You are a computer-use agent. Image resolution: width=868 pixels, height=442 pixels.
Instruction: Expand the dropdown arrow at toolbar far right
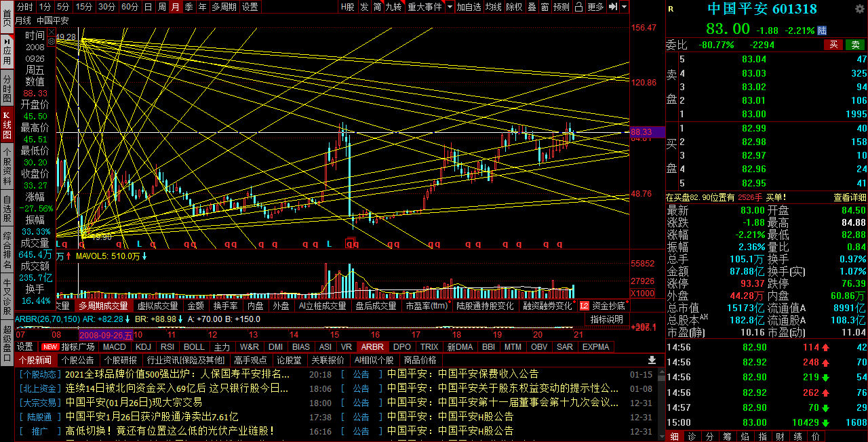[624, 7]
